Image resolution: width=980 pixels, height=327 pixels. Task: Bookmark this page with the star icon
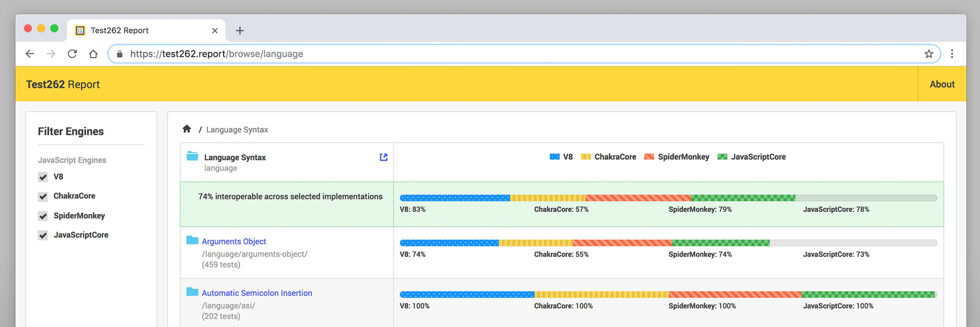pyautogui.click(x=929, y=54)
